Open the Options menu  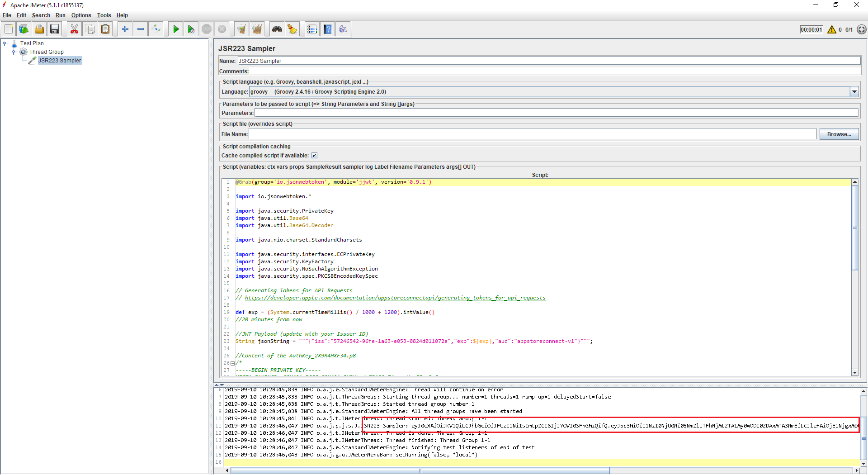tap(81, 15)
